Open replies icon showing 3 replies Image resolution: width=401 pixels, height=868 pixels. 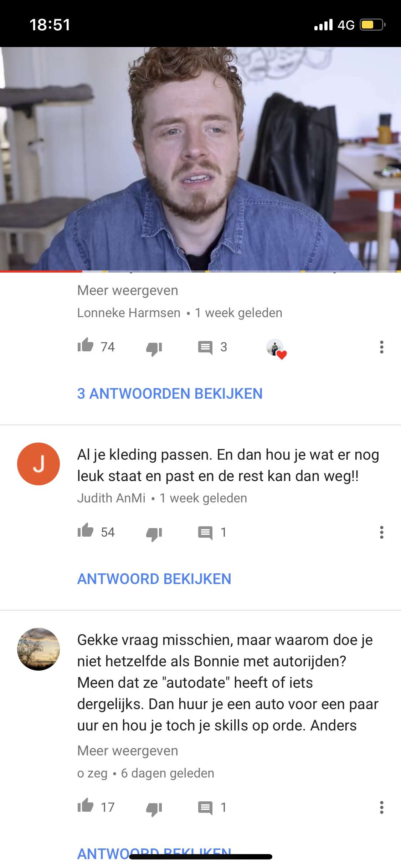pos(205,347)
